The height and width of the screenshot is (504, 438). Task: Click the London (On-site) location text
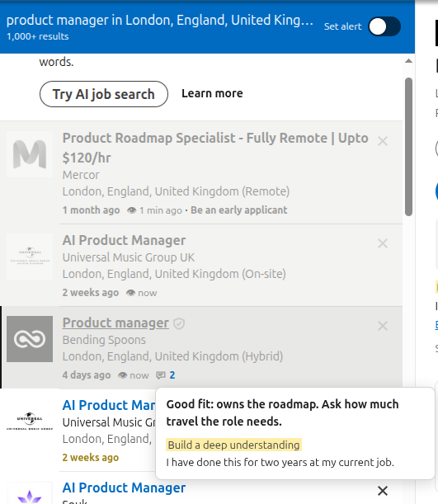click(174, 274)
